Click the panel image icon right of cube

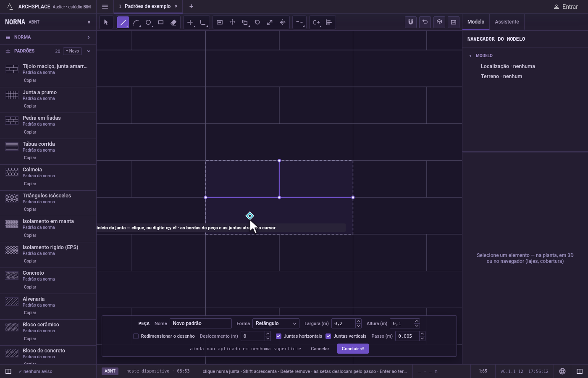pyautogui.click(x=454, y=22)
